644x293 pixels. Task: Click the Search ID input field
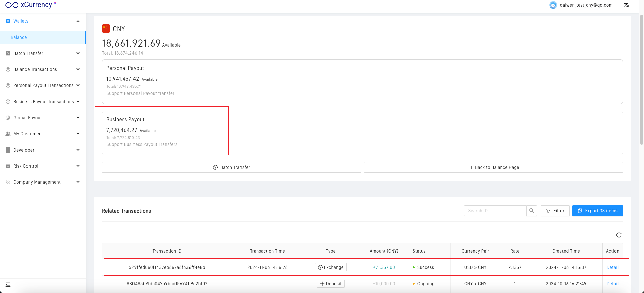click(x=495, y=211)
